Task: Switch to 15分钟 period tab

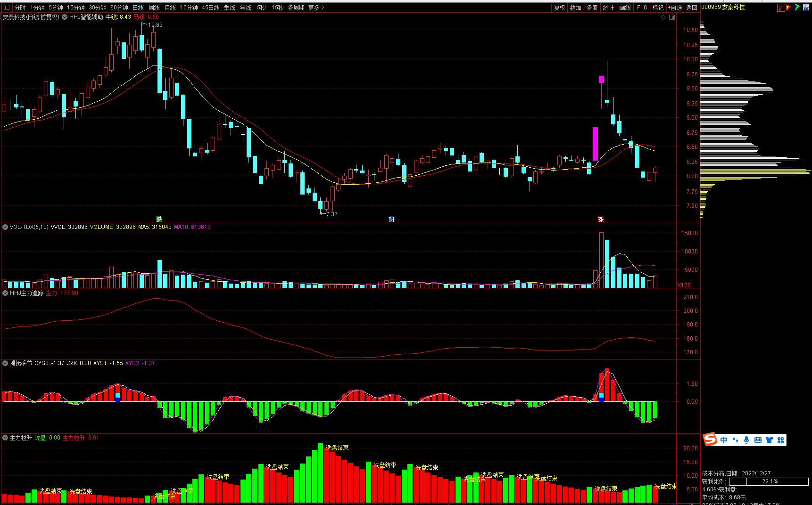Action: tap(75, 8)
